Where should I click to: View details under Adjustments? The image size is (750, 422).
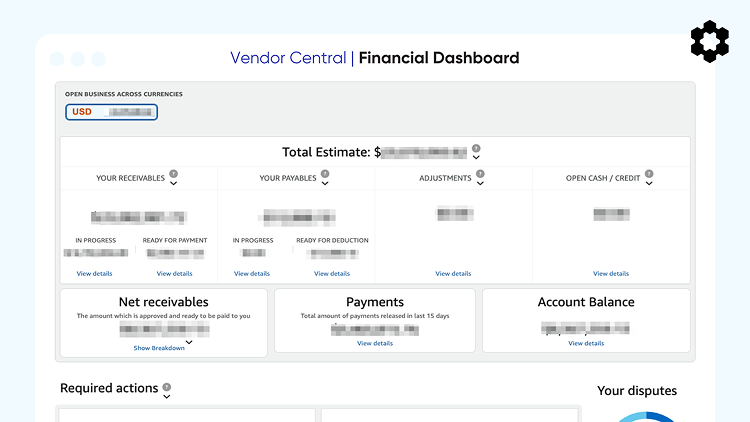[453, 274]
